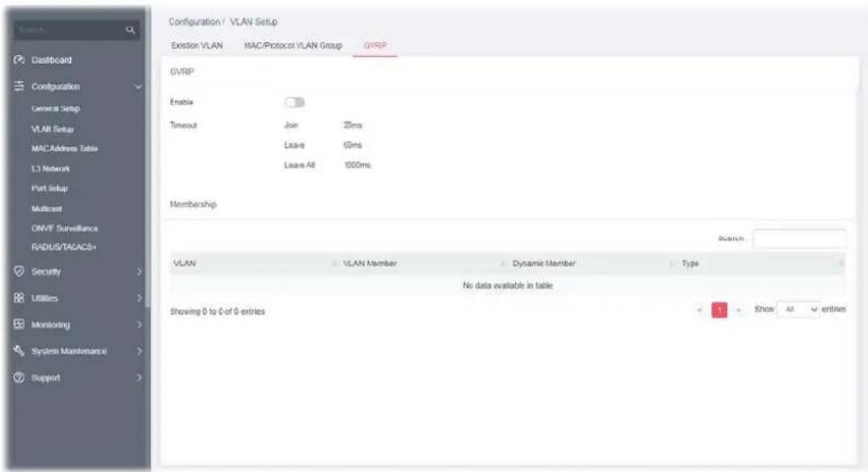Select the GVRP tab
The image size is (868, 472).
[375, 45]
